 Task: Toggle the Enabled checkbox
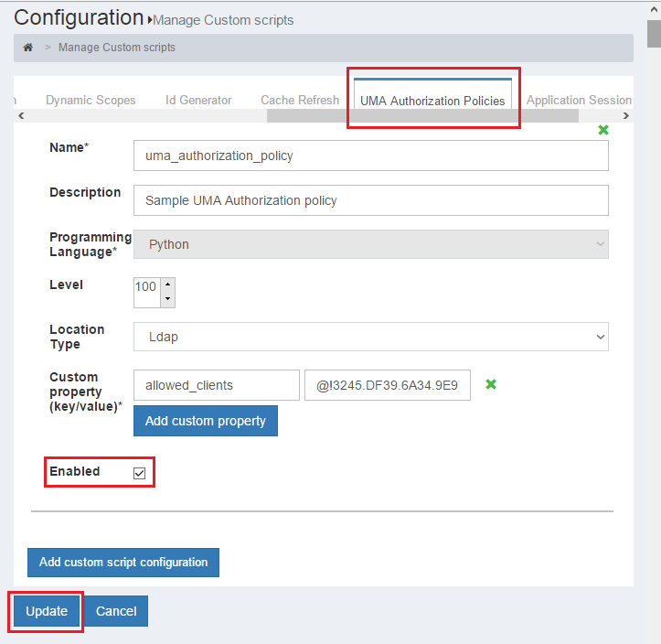click(140, 473)
